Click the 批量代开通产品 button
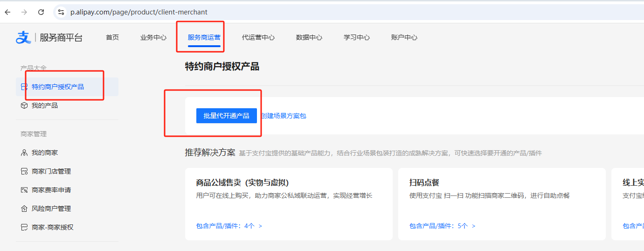Image resolution: width=644 pixels, height=251 pixels. click(x=227, y=116)
